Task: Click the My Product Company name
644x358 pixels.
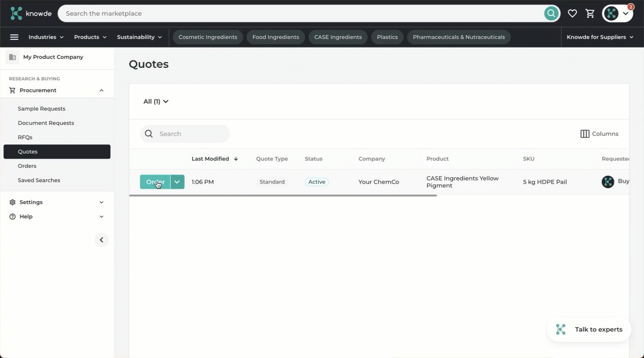Action: (53, 57)
